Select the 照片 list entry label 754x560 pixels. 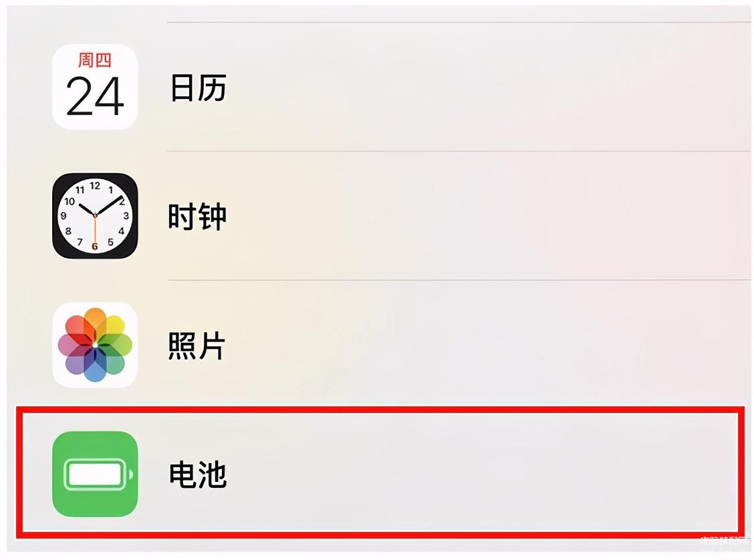[197, 345]
